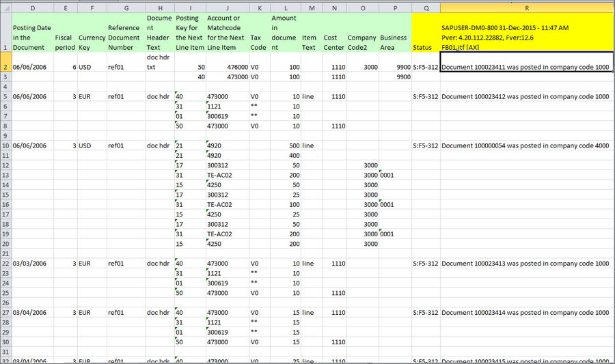
Task: Select the column R header
Action: (x=526, y=8)
